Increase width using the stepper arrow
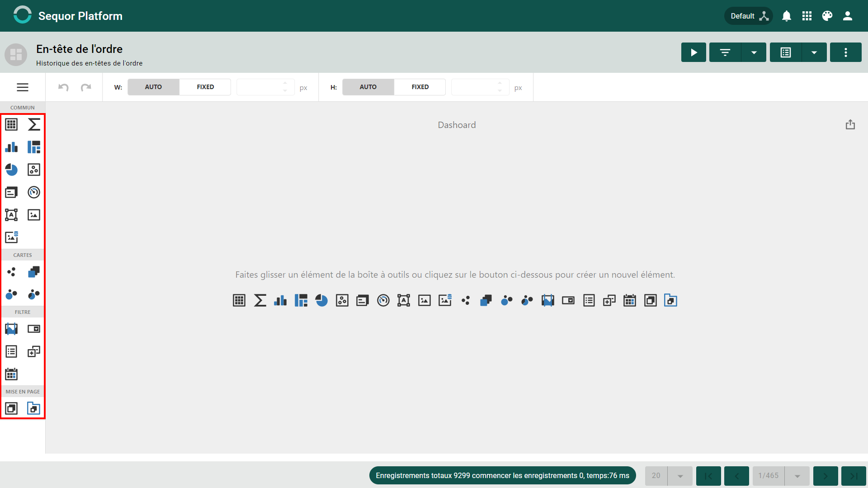 pos(285,83)
